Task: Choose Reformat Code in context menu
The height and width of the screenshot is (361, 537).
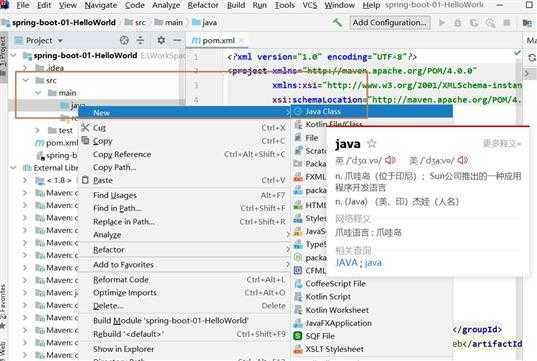Action: pyautogui.click(x=184, y=280)
